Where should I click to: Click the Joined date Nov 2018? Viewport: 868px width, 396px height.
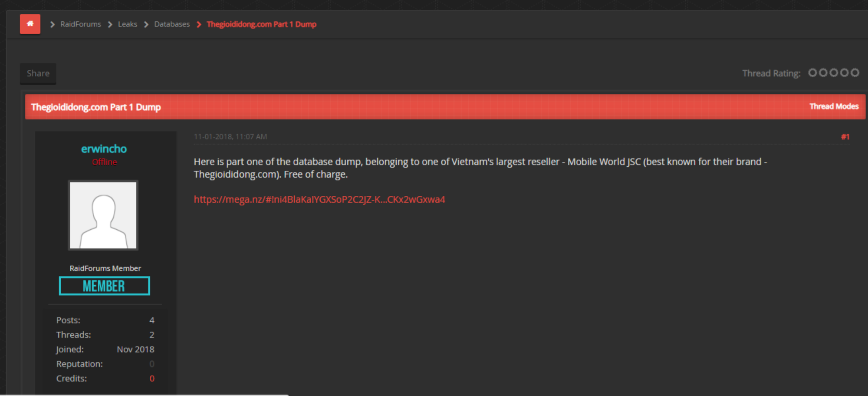(135, 350)
